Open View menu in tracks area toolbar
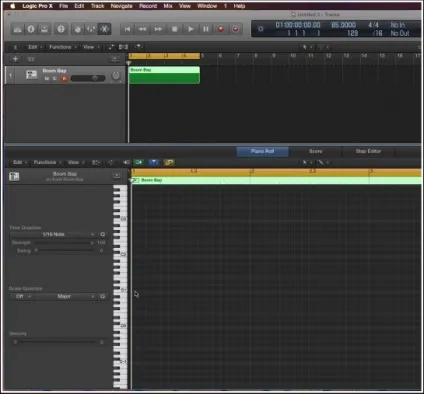Image resolution: width=424 pixels, height=394 pixels. click(x=90, y=47)
